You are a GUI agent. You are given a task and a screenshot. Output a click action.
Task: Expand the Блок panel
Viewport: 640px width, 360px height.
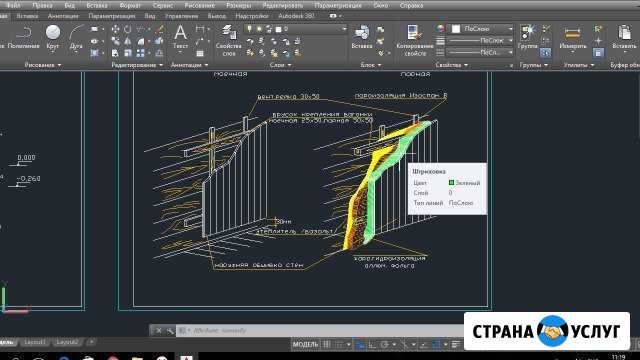point(371,65)
